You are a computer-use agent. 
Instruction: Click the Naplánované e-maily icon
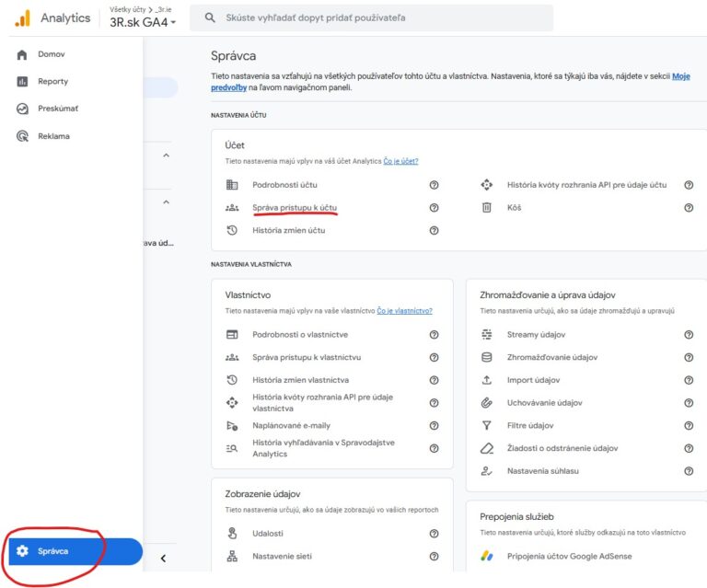pyautogui.click(x=232, y=425)
